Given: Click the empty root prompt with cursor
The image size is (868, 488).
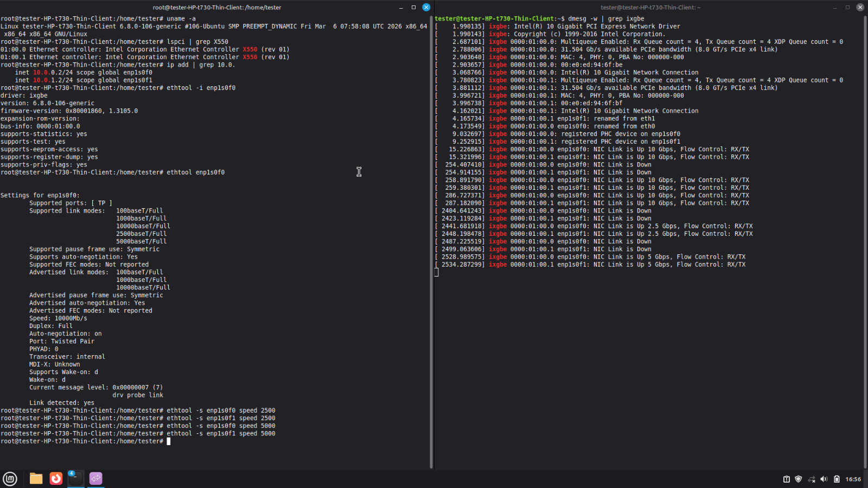Looking at the screenshot, I should tap(86, 441).
